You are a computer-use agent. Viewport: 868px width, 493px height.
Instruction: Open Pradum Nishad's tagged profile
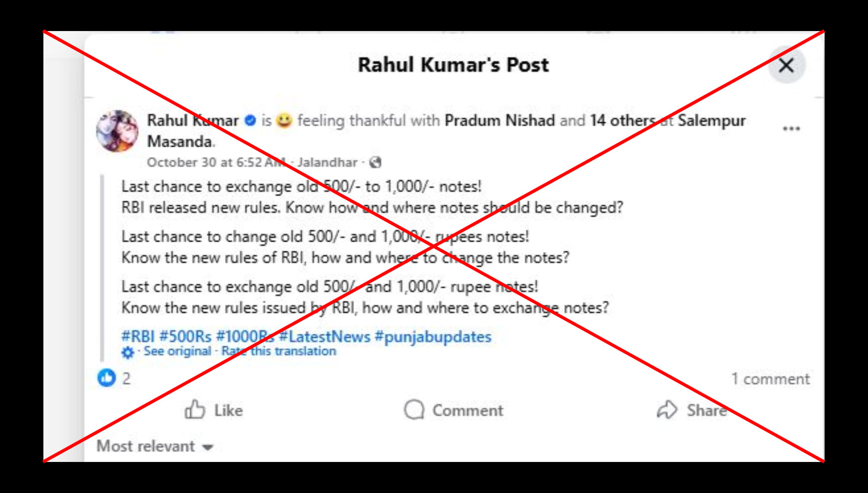pos(500,121)
